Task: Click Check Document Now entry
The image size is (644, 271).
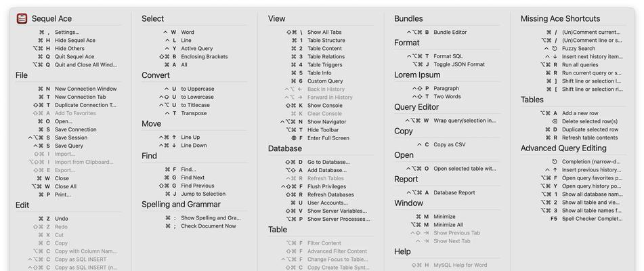Action: click(209, 226)
